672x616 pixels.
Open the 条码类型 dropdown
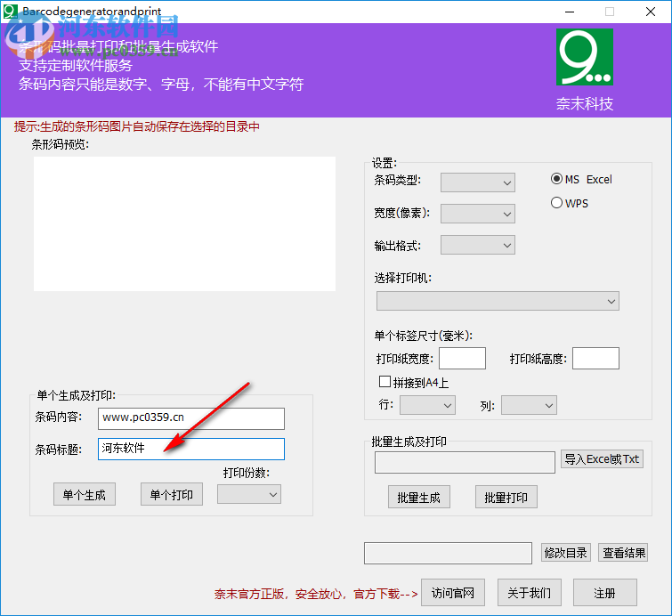pos(478,182)
